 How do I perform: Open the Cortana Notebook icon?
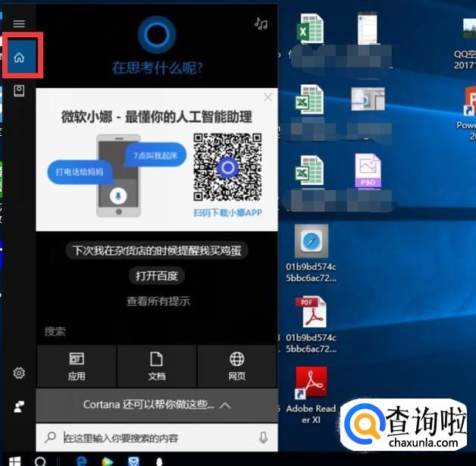20,91
